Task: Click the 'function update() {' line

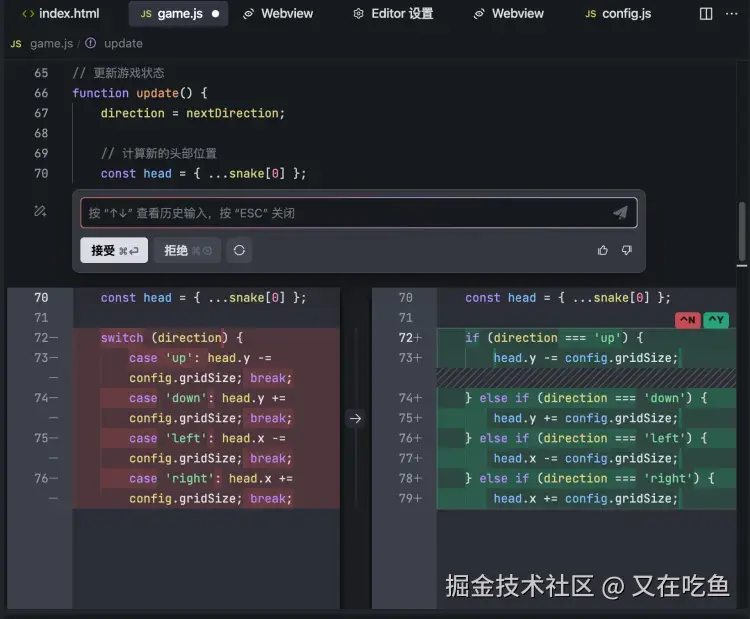Action: point(140,93)
